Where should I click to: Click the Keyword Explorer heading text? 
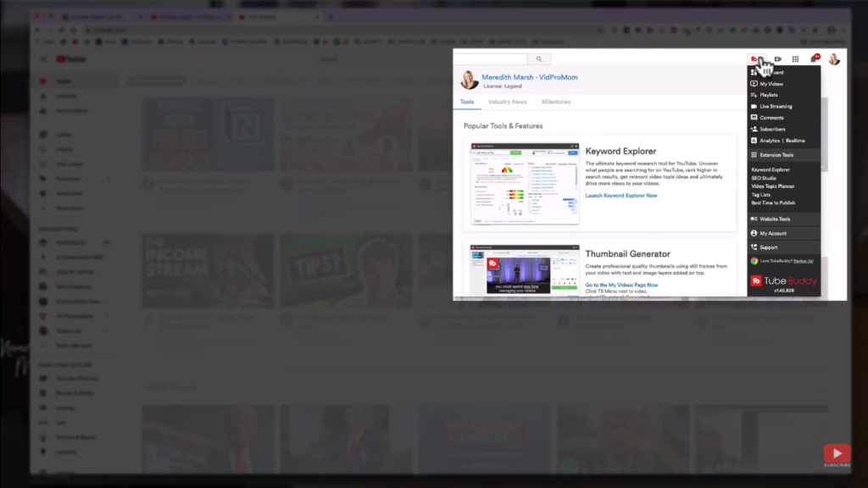620,151
